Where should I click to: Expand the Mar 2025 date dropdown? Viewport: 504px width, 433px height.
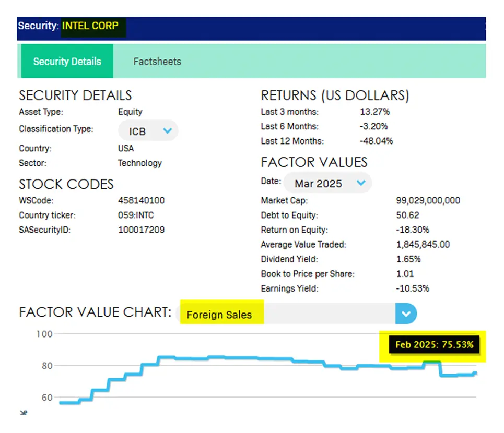[327, 183]
